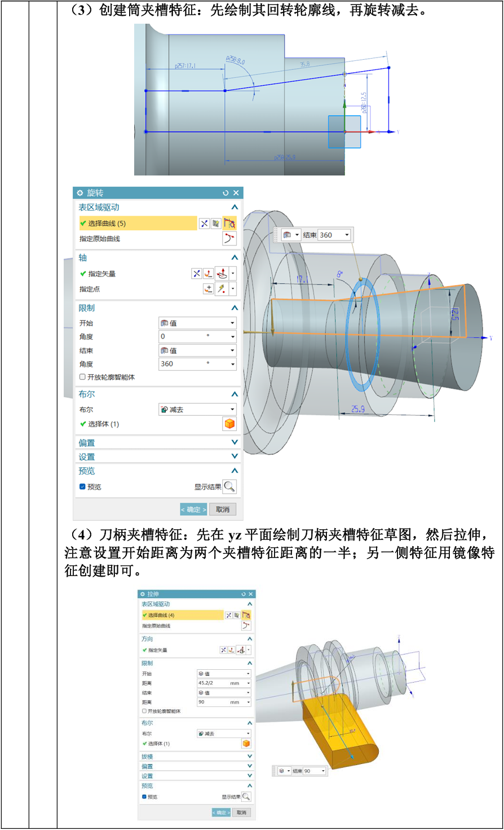Click point dialog icon beside 指定点
Viewport: 504px width, 830px height.
click(208, 289)
